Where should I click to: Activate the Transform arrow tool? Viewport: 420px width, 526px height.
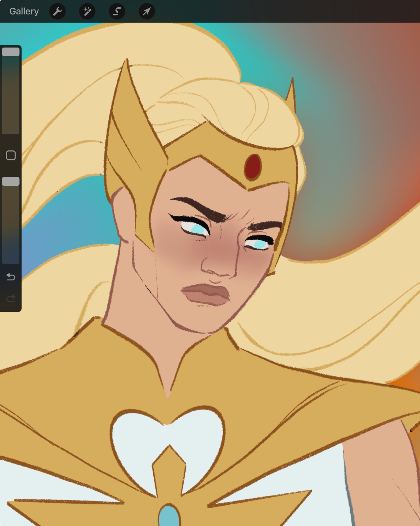click(147, 11)
